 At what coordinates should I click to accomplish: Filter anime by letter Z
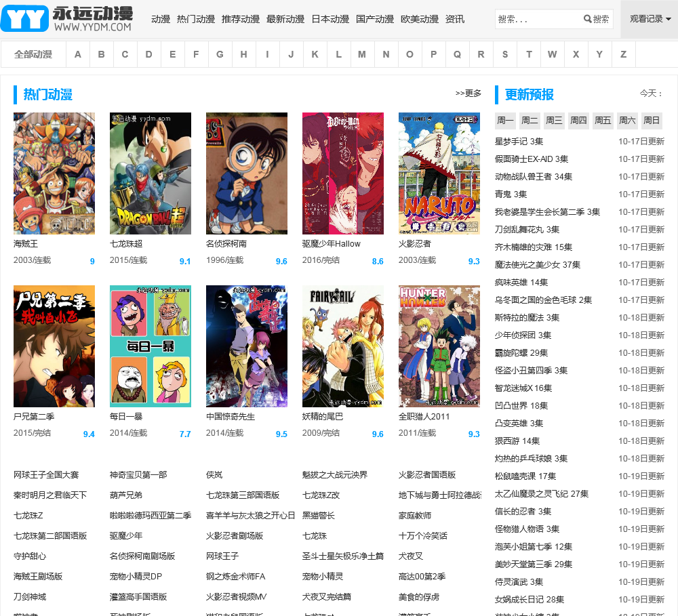pos(624,54)
